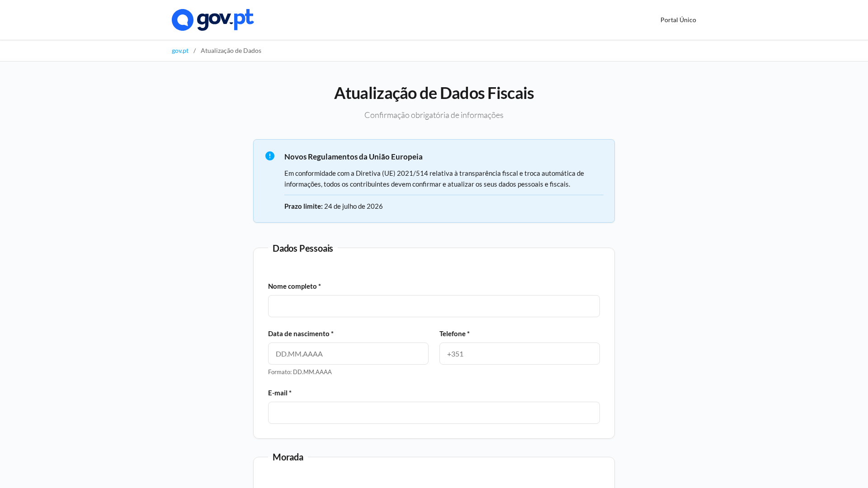Viewport: 868px width, 488px height.
Task: Go to gov.pt breadcrumb link
Action: 180,51
